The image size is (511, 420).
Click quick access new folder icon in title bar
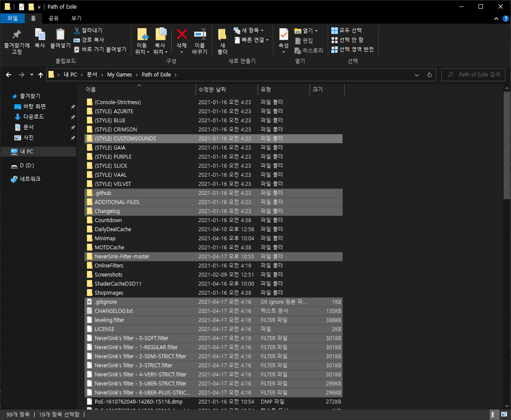31,6
